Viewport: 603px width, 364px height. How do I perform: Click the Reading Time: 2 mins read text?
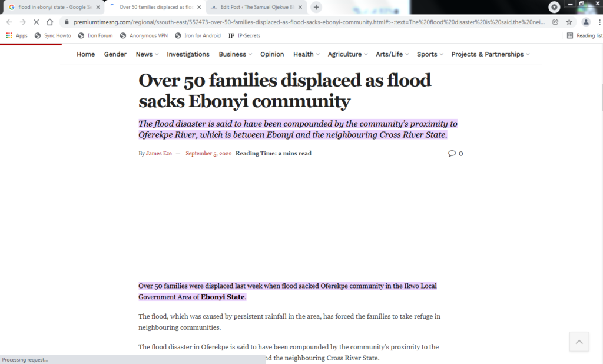point(273,153)
